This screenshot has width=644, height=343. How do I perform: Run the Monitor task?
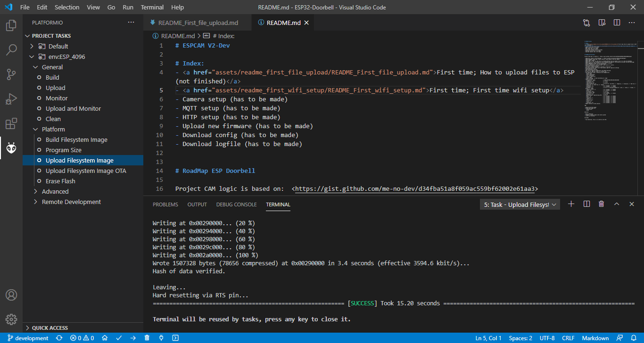[x=57, y=98]
